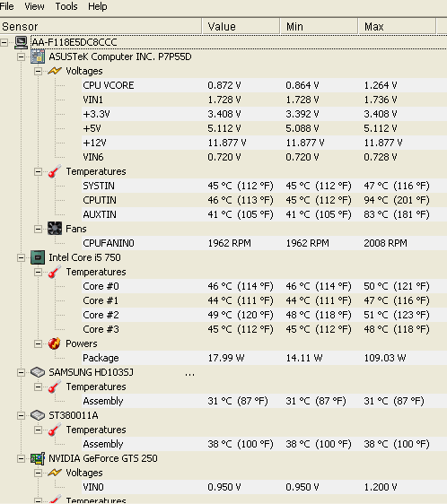The height and width of the screenshot is (504, 447).
Task: Select the Assembly row under SAMSUNG HD103SJ
Action: [x=264, y=401]
